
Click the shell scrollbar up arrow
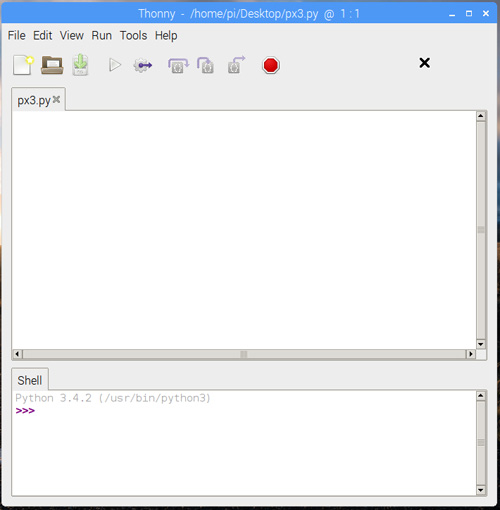[481, 396]
